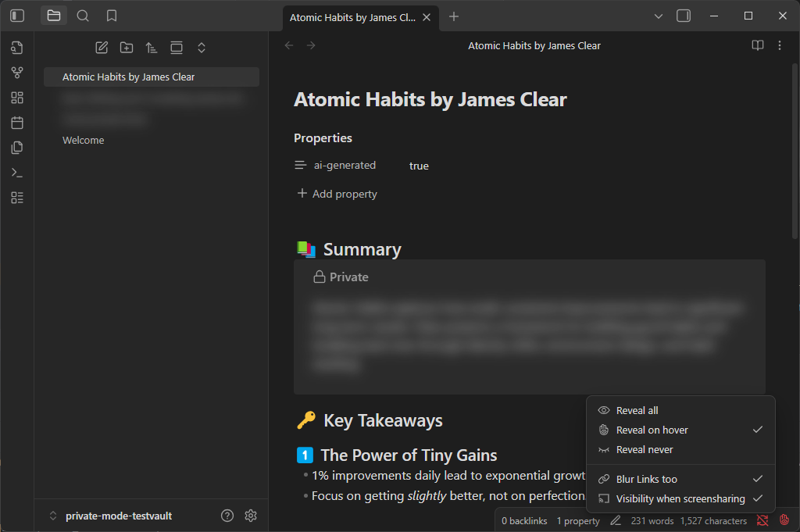Open the search pane icon
Screen dimensions: 800x532
83,16
